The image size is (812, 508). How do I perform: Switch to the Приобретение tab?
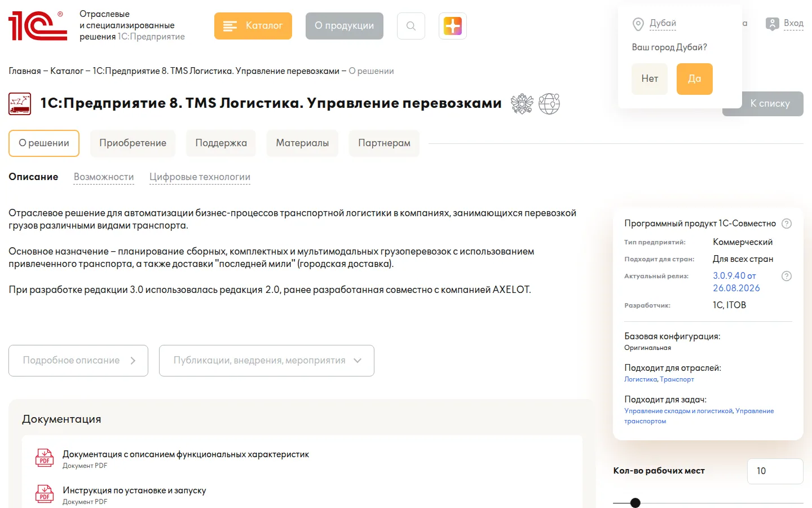[x=133, y=143]
